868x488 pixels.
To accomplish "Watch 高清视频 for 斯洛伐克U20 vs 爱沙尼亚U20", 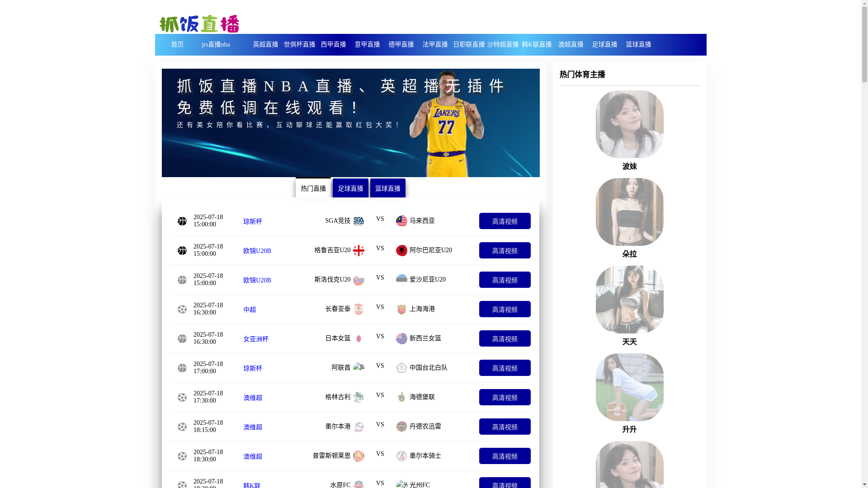I will (505, 280).
